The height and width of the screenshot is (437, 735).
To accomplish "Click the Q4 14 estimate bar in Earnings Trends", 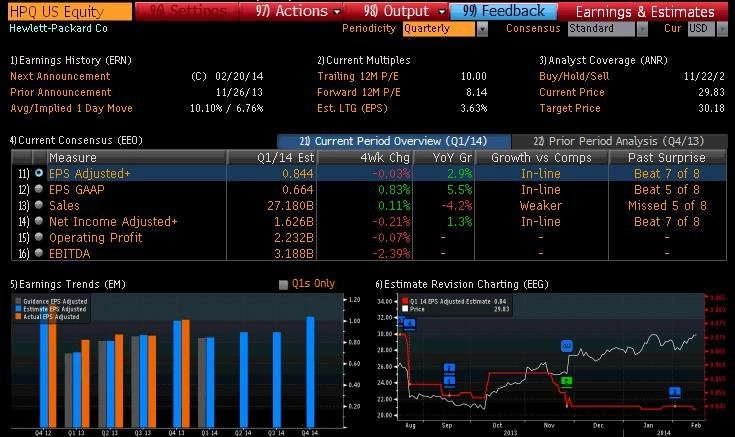I will click(310, 372).
